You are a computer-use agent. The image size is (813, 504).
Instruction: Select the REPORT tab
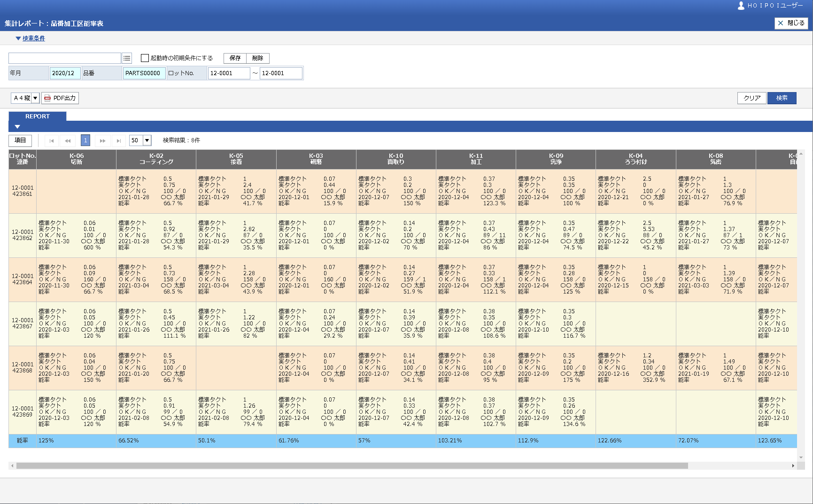point(38,116)
